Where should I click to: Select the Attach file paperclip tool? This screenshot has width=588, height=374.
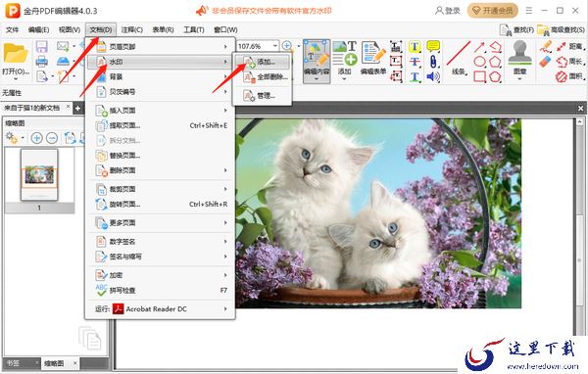click(x=433, y=62)
